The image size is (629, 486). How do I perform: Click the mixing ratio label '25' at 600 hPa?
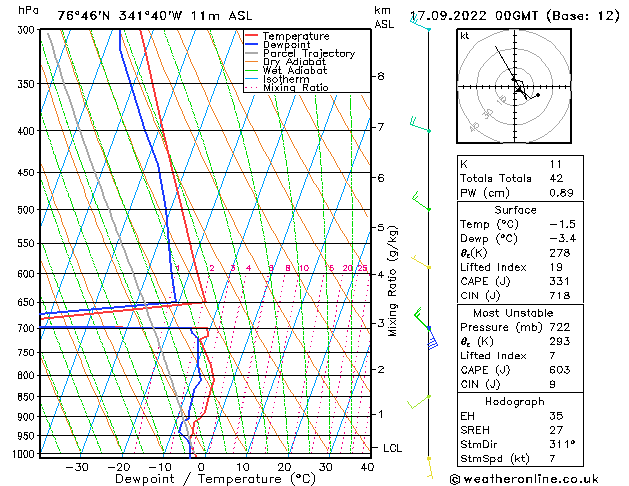click(362, 268)
